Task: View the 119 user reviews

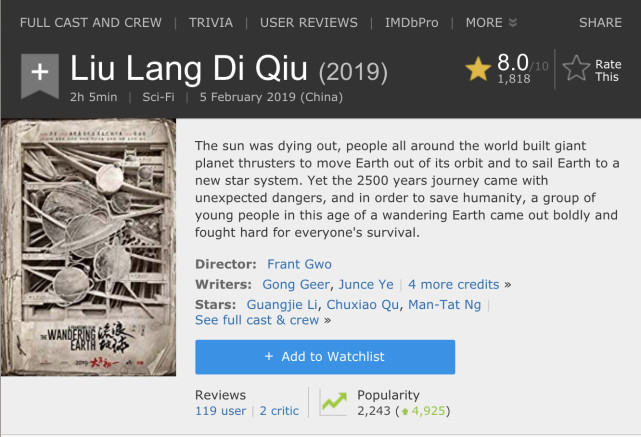Action: 221,411
